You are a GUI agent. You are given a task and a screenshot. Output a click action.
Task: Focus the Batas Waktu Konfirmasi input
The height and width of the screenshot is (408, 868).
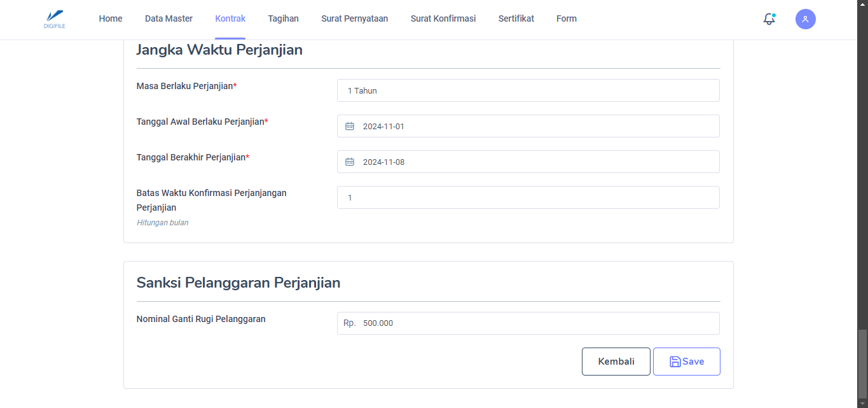(x=528, y=197)
